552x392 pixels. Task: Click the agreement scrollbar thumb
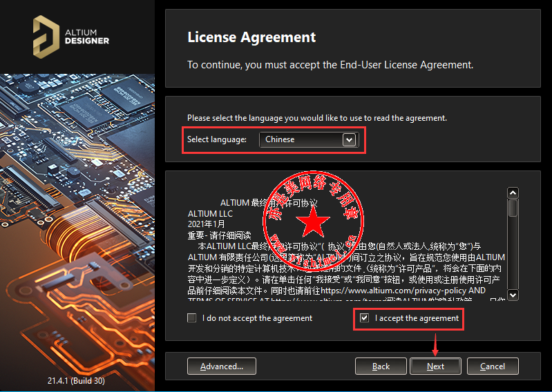(513, 208)
